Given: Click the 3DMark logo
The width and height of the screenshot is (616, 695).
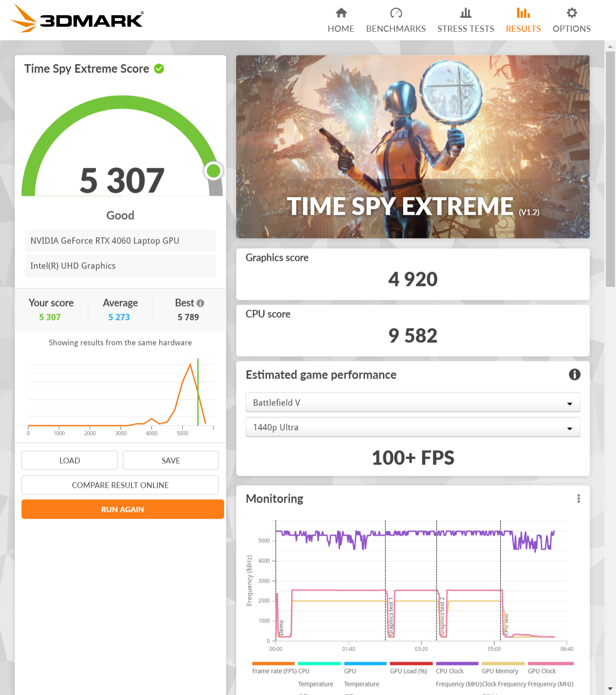Looking at the screenshot, I should pyautogui.click(x=77, y=19).
